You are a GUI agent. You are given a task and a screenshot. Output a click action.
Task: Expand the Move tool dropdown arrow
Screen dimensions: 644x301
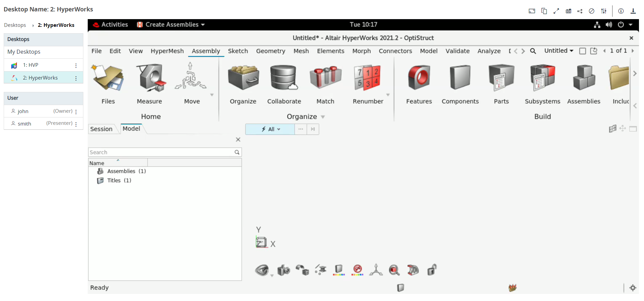point(212,95)
